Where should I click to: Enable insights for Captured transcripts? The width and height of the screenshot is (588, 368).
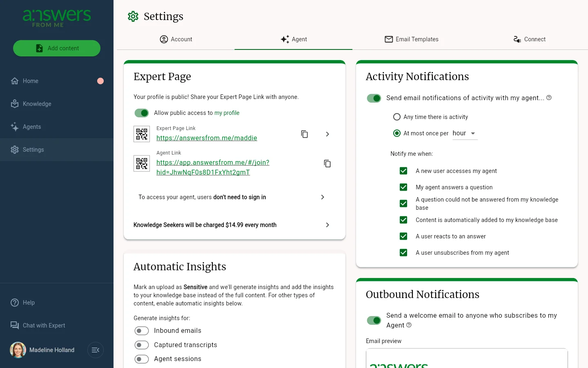[142, 345]
